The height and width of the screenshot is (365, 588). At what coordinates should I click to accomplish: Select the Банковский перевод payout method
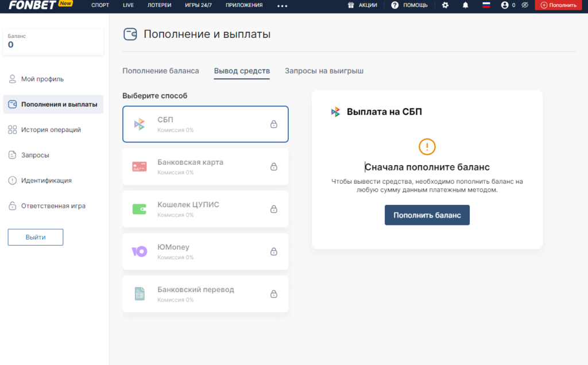[x=206, y=294]
